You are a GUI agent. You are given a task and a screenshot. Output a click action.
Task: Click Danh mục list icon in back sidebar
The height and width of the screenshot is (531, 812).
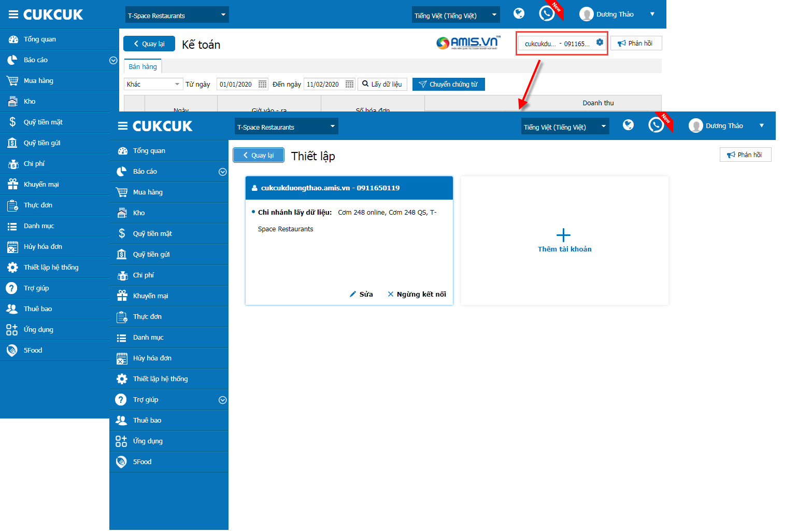click(12, 226)
